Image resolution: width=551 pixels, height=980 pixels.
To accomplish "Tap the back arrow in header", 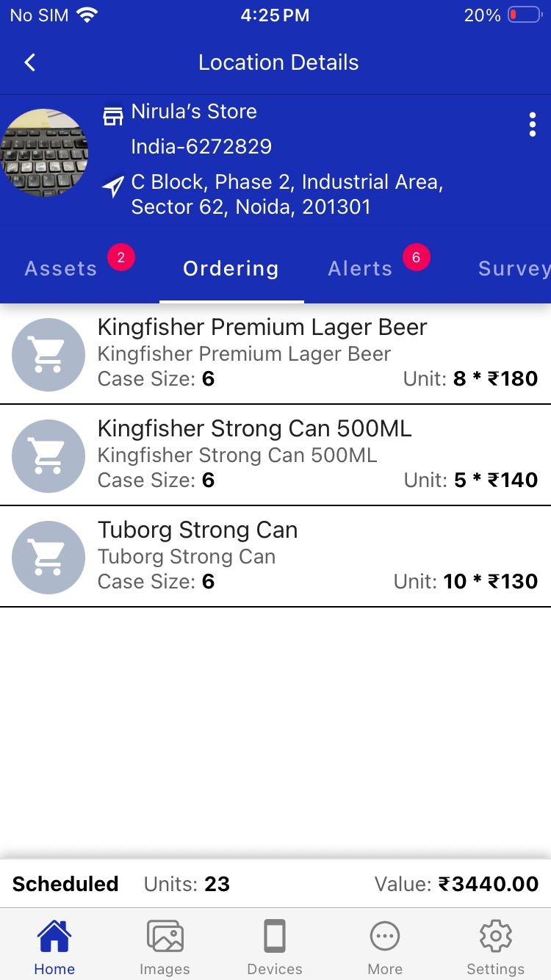I will point(30,62).
